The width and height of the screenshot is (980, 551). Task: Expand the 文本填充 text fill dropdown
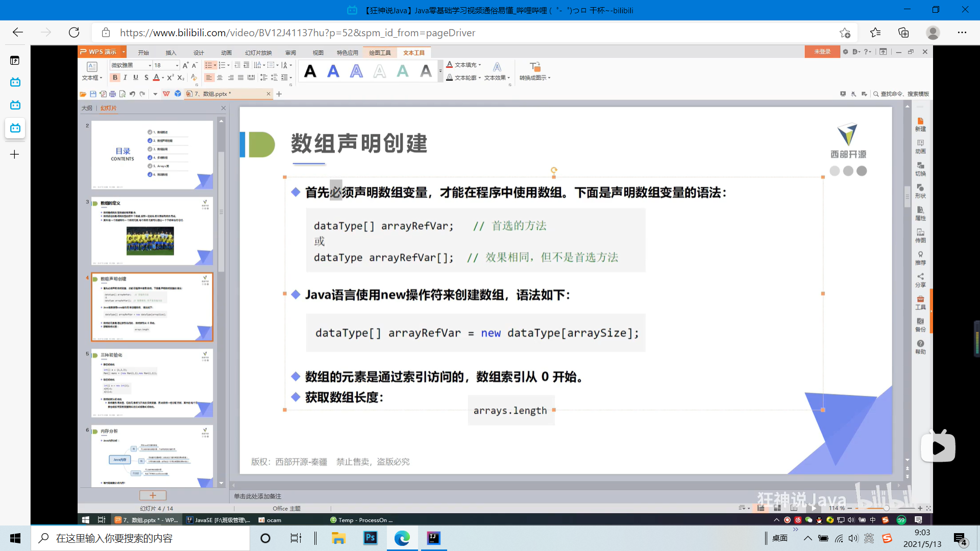tap(480, 65)
